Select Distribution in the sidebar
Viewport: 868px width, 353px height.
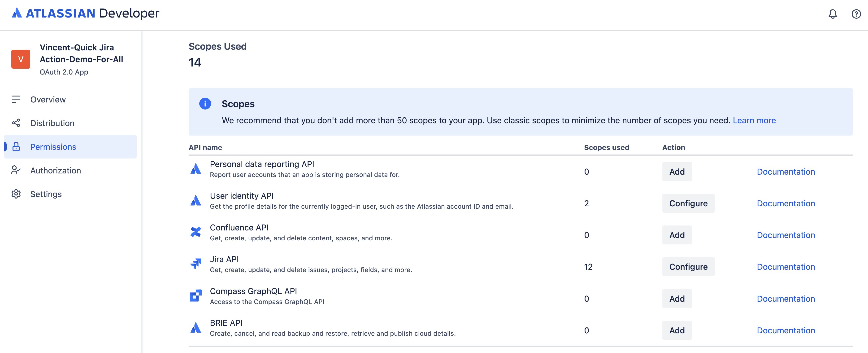coord(52,123)
